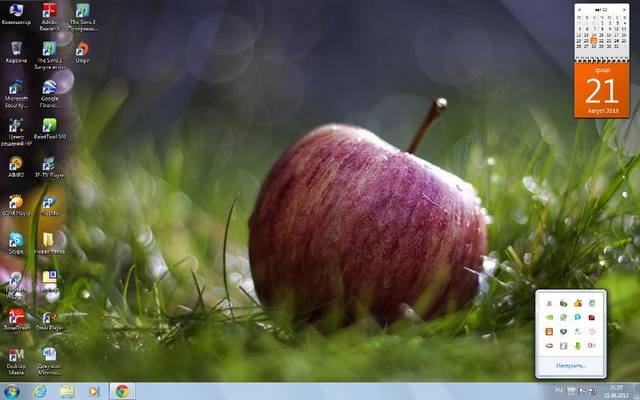Image resolution: width=640 pixels, height=400 pixels.
Task: Click the Chrome button on the taskbar
Action: click(122, 391)
